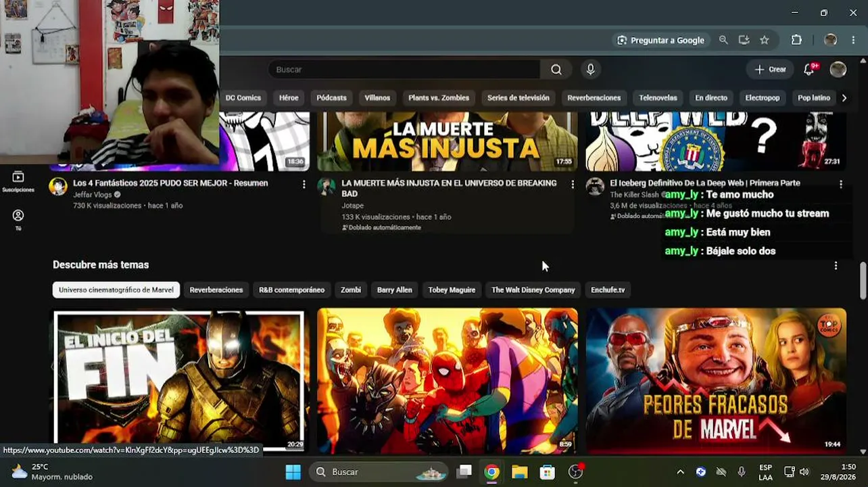Select Universo cinematográfico de Marvel topic
This screenshot has height=487, width=868.
tap(116, 290)
